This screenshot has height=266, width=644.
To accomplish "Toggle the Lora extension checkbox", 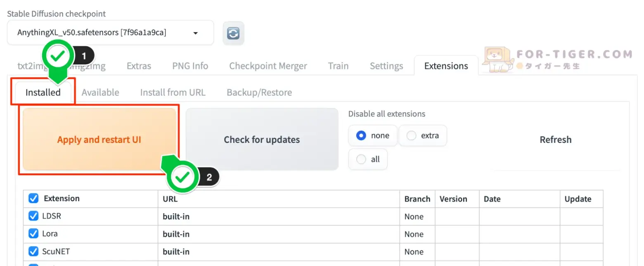I will tap(33, 234).
